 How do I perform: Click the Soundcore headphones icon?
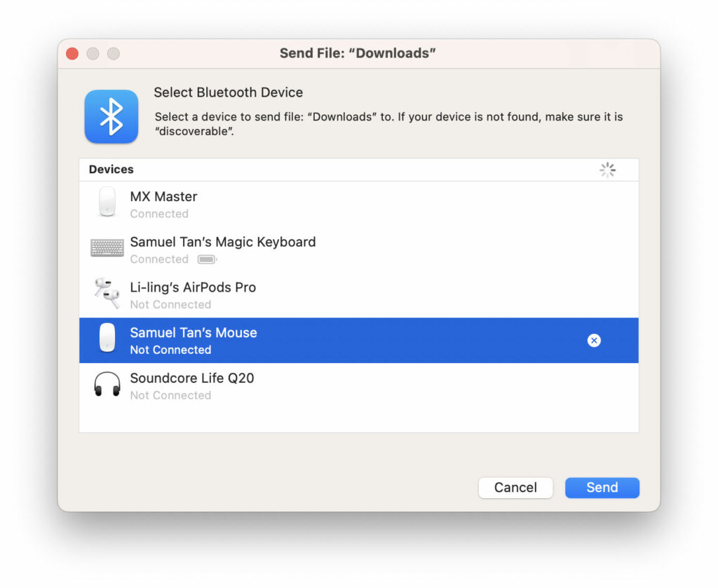click(x=107, y=384)
